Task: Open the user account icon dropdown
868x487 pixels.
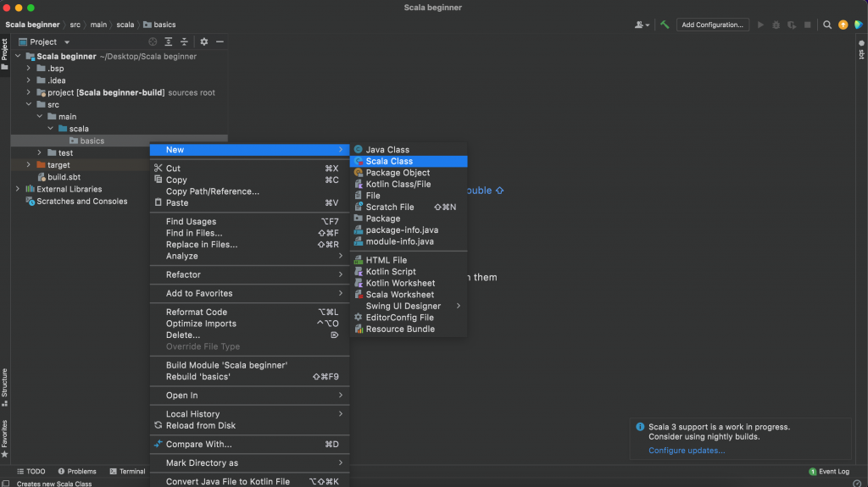Action: pyautogui.click(x=643, y=25)
